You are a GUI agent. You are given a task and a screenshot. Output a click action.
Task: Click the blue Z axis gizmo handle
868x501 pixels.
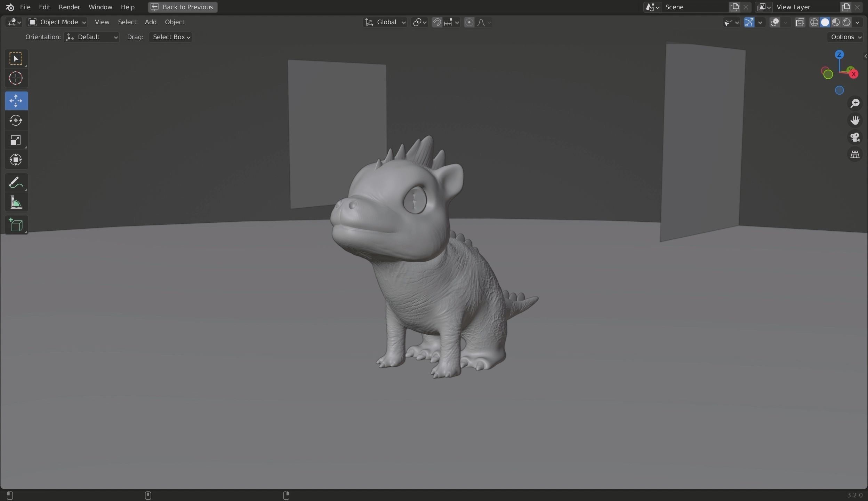click(839, 55)
